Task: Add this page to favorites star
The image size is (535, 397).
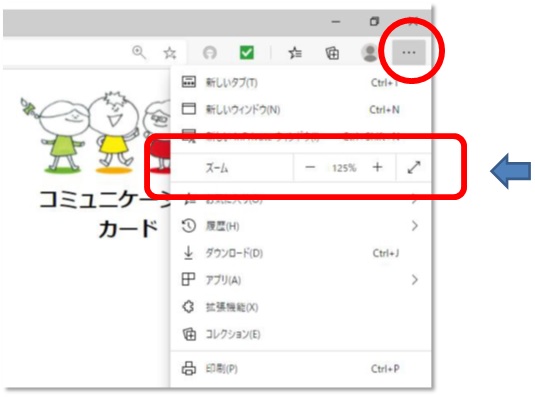Action: [170, 53]
